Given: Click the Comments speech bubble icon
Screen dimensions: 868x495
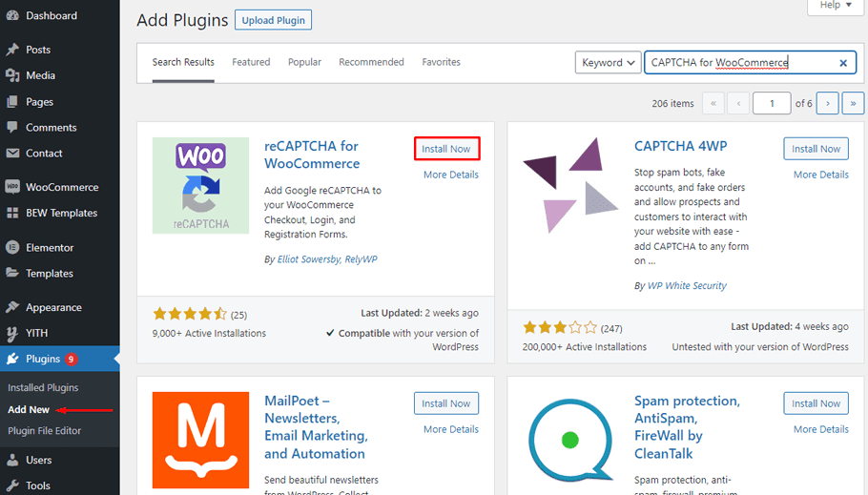Looking at the screenshot, I should click(12, 128).
